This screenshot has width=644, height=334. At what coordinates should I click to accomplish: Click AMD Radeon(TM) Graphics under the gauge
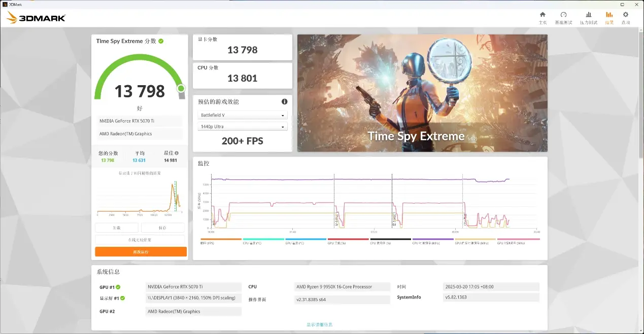[x=139, y=134]
